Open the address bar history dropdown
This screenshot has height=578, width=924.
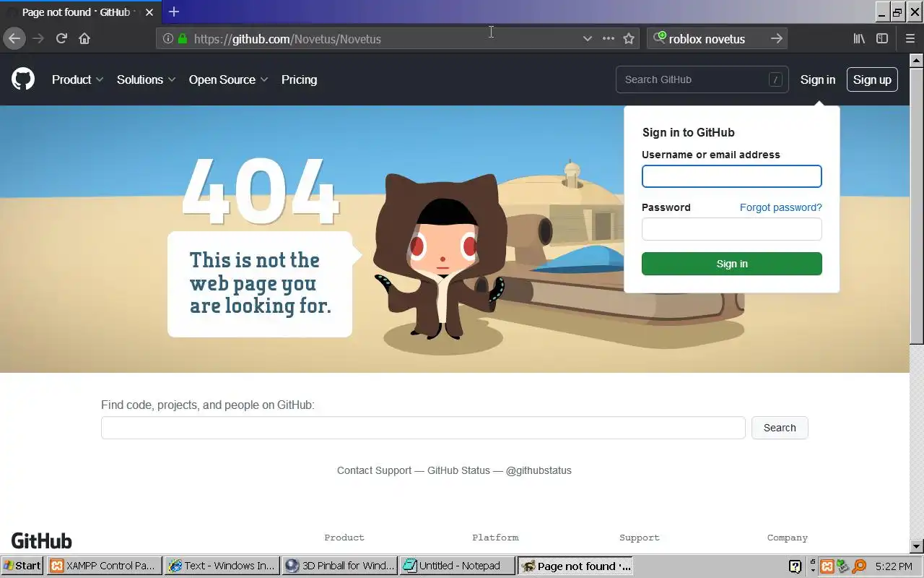point(588,38)
